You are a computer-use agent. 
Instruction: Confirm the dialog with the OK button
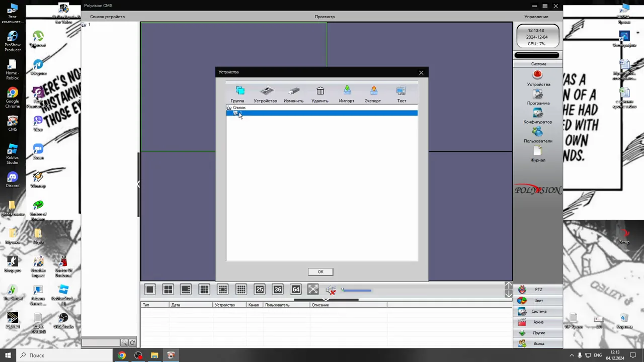320,272
